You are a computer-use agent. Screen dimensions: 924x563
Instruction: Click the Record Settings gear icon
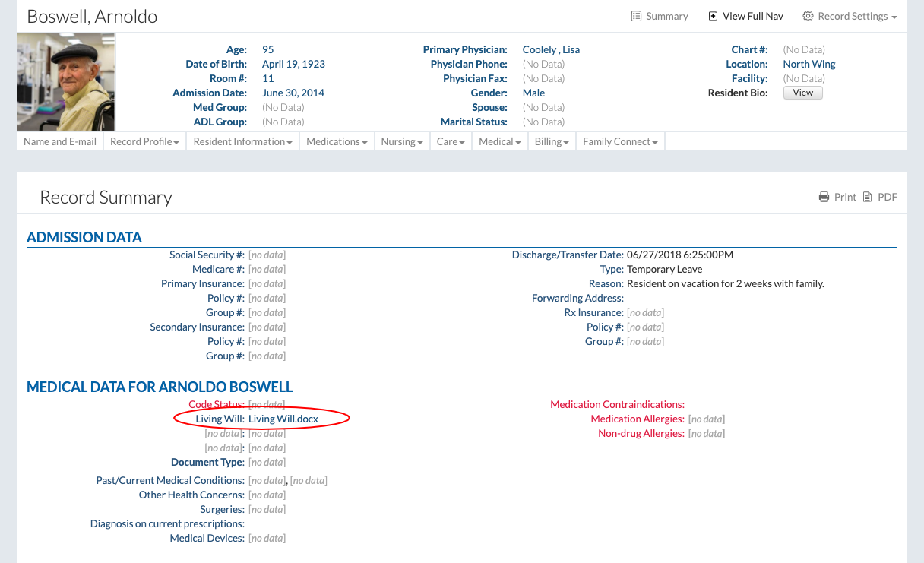pos(808,16)
